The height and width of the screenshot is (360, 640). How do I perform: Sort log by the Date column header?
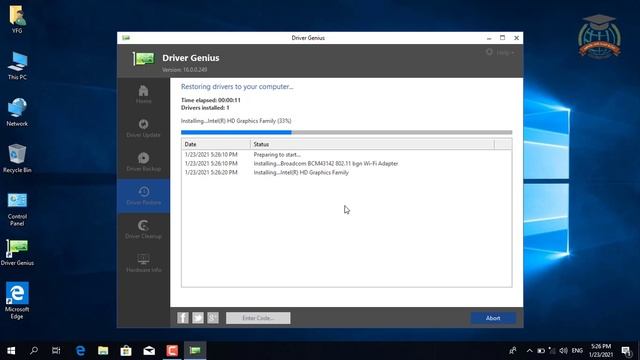coord(216,144)
